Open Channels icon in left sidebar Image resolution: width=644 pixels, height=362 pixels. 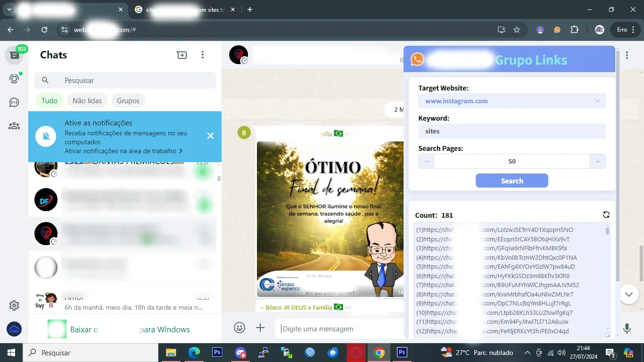[14, 102]
